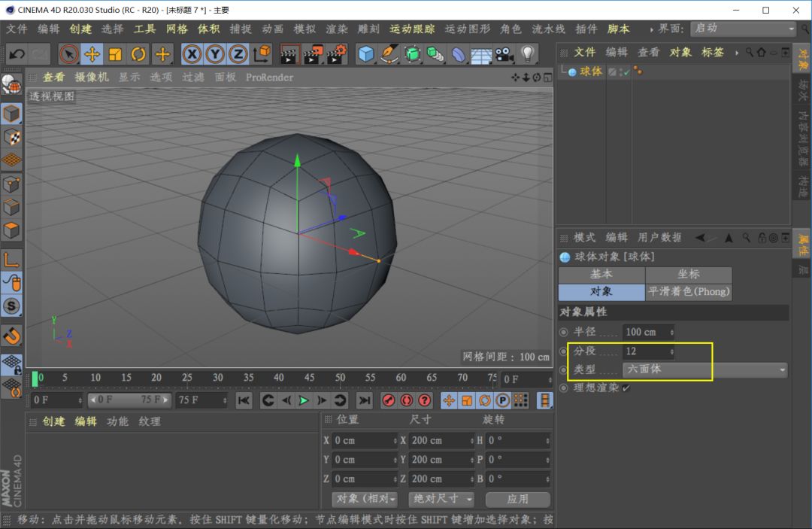Select the Move tool in top toolbar
812x529 pixels.
[92, 54]
